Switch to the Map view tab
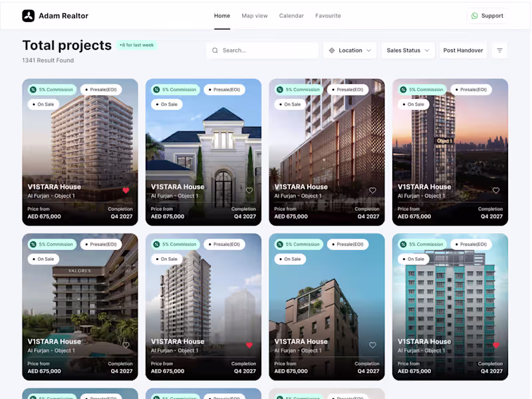 [x=255, y=15]
